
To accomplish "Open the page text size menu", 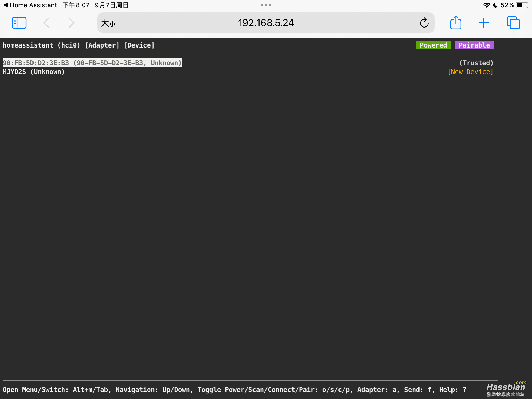I will (108, 23).
